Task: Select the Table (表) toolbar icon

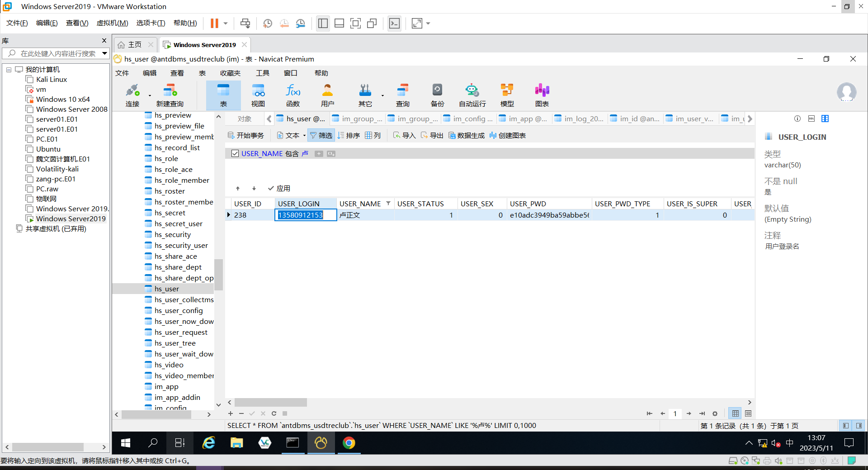Action: [x=223, y=95]
